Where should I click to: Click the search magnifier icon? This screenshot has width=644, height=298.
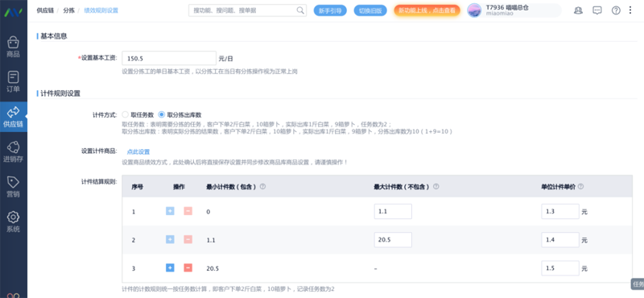pos(300,10)
